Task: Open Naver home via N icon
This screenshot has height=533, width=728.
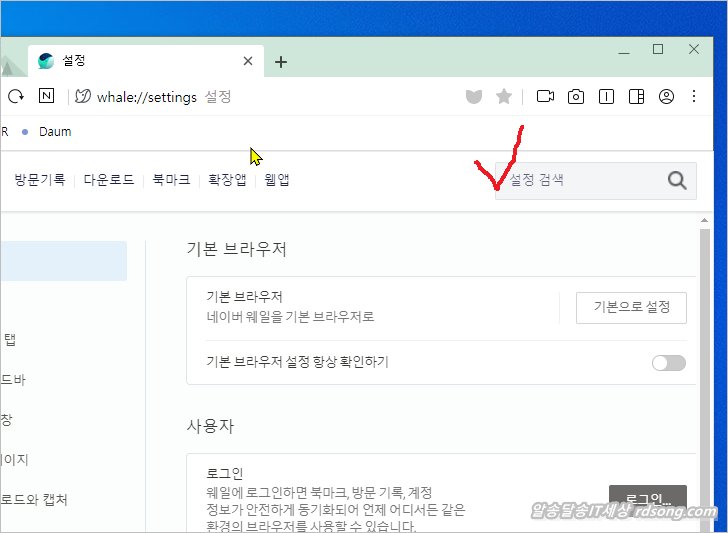Action: click(x=47, y=97)
